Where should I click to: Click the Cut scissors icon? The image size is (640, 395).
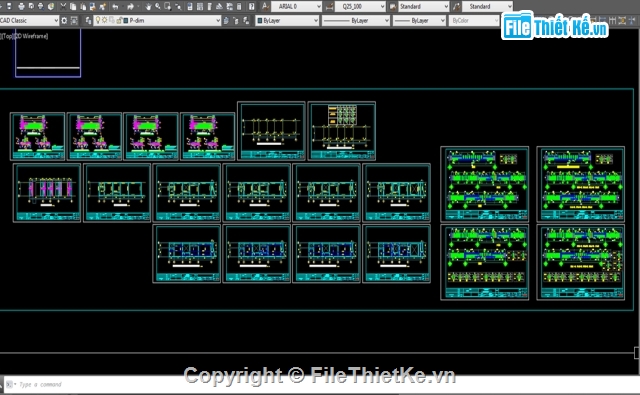coord(63,7)
